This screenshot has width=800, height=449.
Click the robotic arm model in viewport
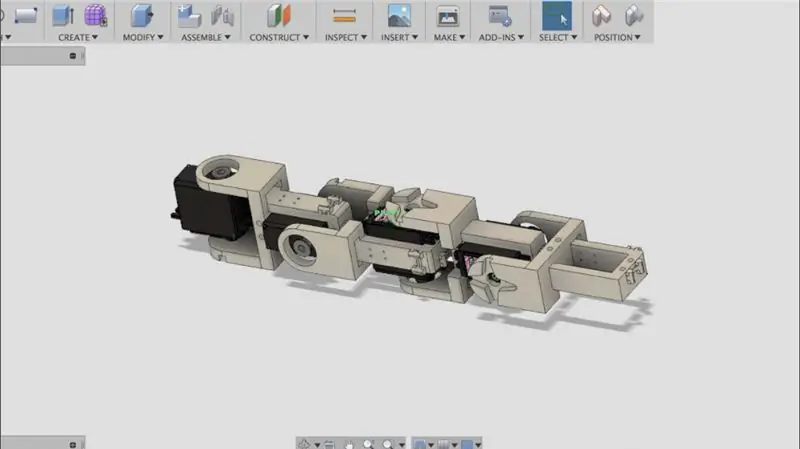click(408, 235)
